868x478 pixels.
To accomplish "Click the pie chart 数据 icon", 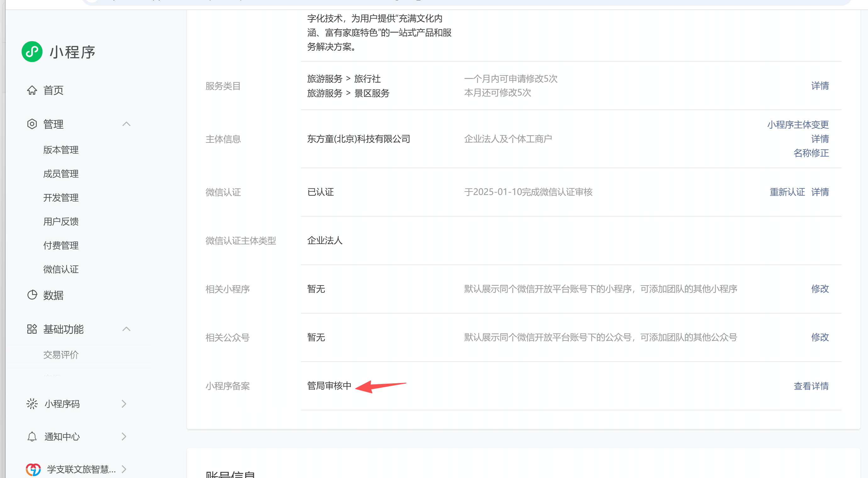I will (32, 295).
